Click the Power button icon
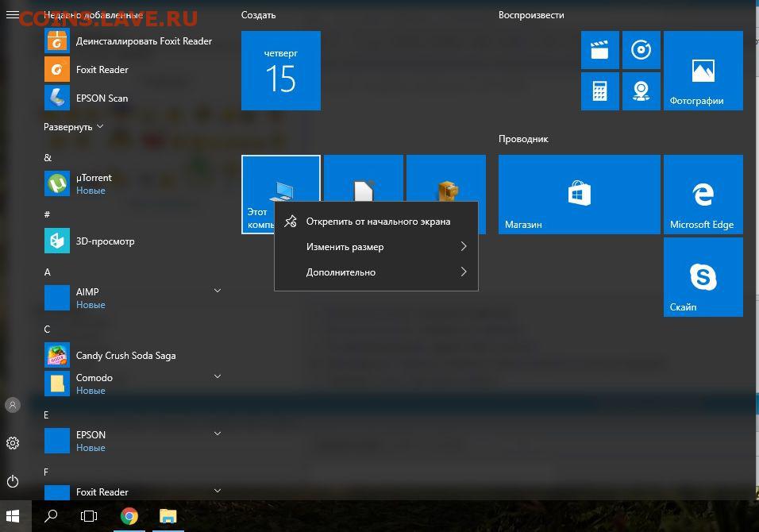This screenshot has width=759, height=532. point(13,481)
